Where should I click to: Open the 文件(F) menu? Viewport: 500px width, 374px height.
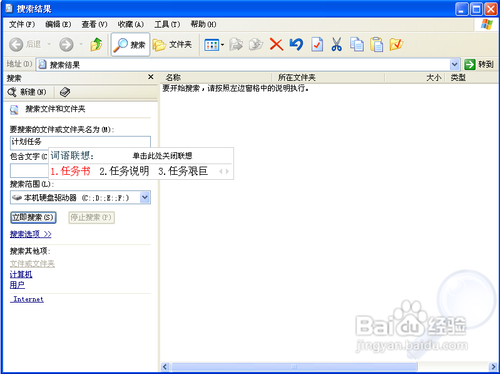22,24
